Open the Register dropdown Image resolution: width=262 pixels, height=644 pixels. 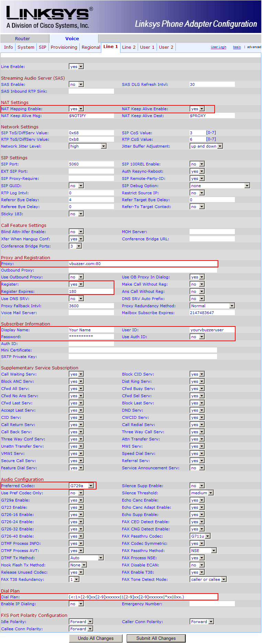click(x=77, y=284)
